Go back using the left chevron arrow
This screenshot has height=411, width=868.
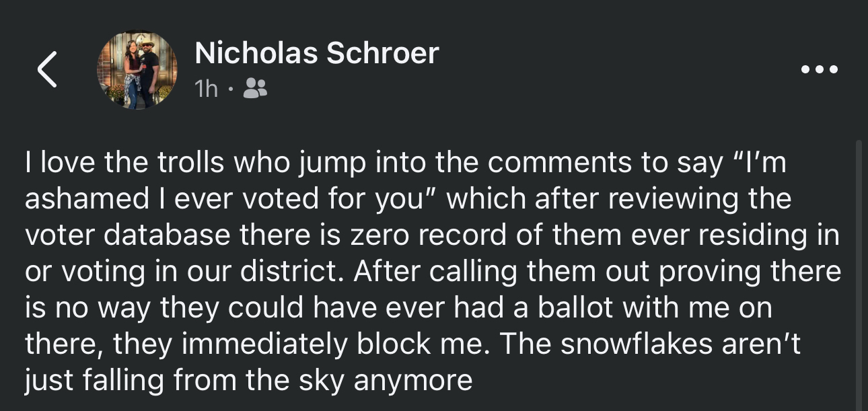click(47, 70)
